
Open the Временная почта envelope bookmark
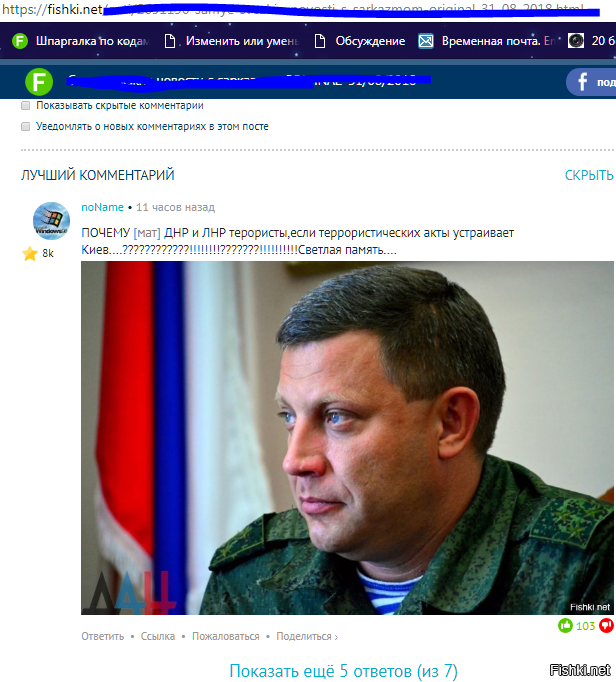point(426,41)
